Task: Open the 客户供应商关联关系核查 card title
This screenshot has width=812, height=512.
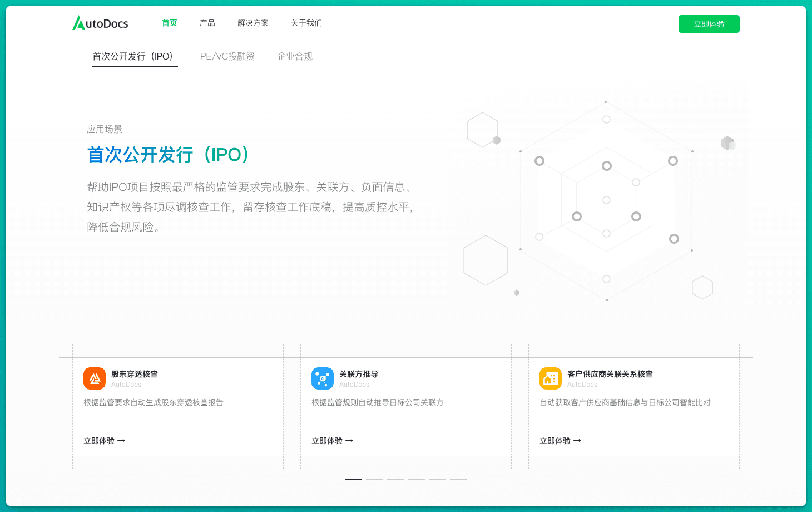Action: coord(610,374)
